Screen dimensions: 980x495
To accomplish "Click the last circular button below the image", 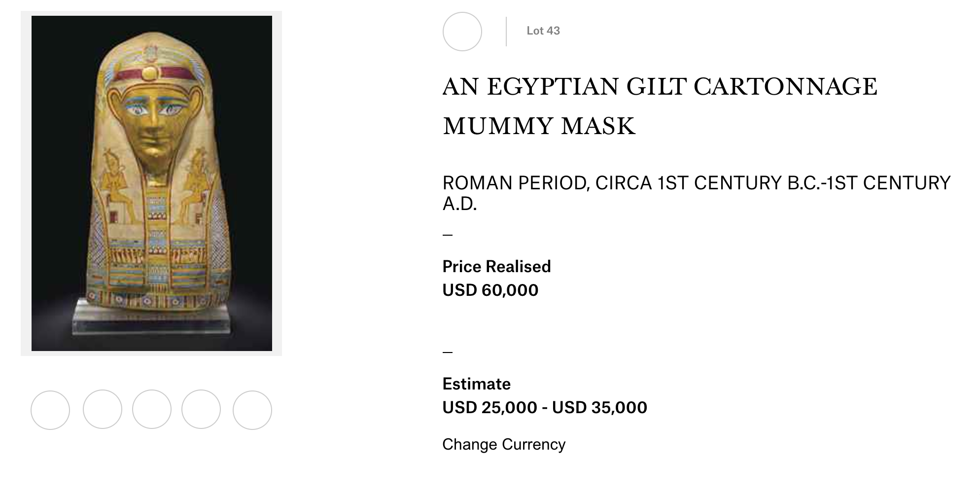I will coord(252,410).
